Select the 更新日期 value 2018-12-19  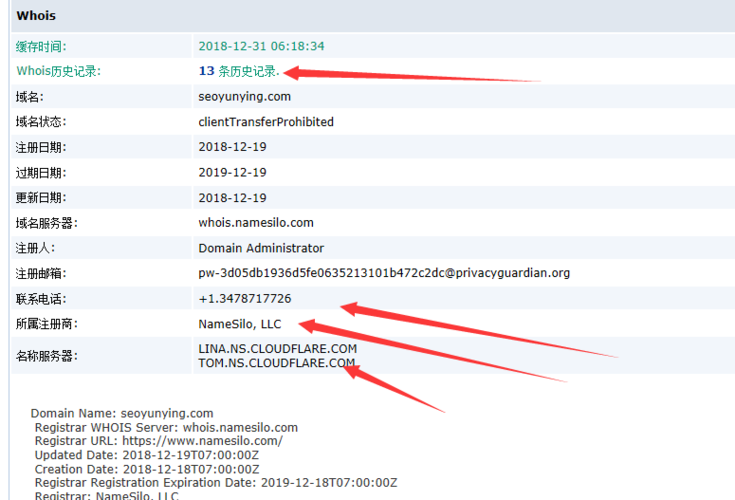pyautogui.click(x=232, y=198)
